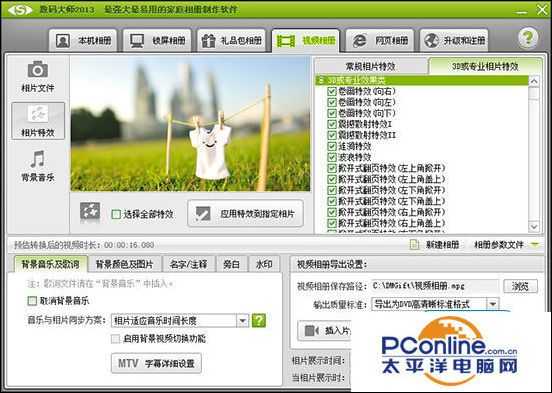Click the round help question mark icon
The image size is (552, 393).
pos(527,38)
